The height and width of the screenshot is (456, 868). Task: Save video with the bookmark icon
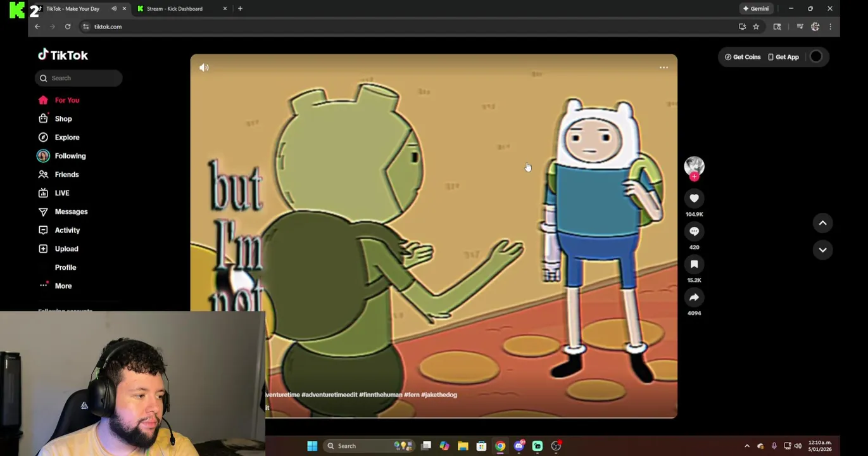[694, 264]
